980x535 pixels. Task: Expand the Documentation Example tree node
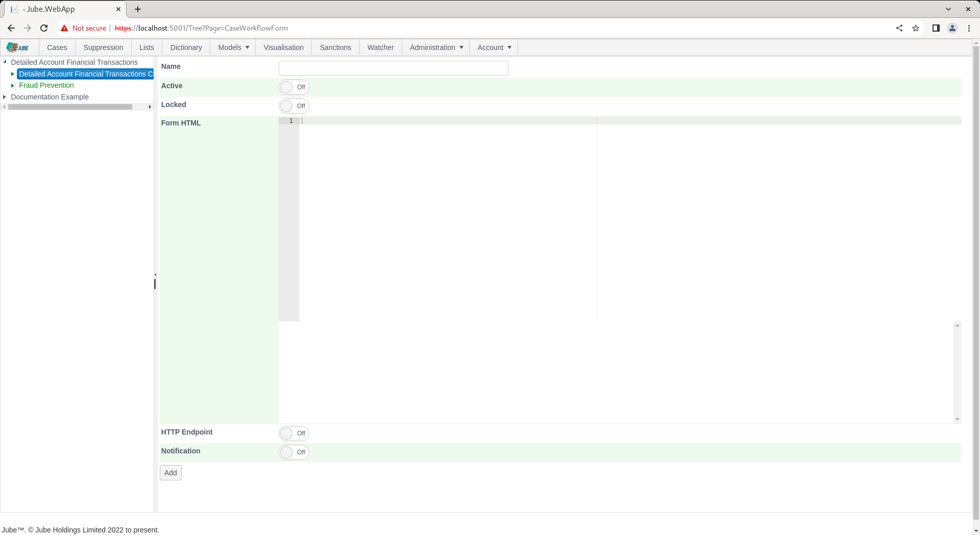point(5,97)
